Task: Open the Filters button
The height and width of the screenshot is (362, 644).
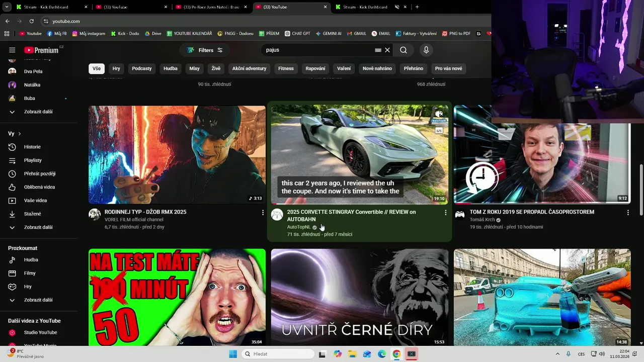Action: point(205,50)
